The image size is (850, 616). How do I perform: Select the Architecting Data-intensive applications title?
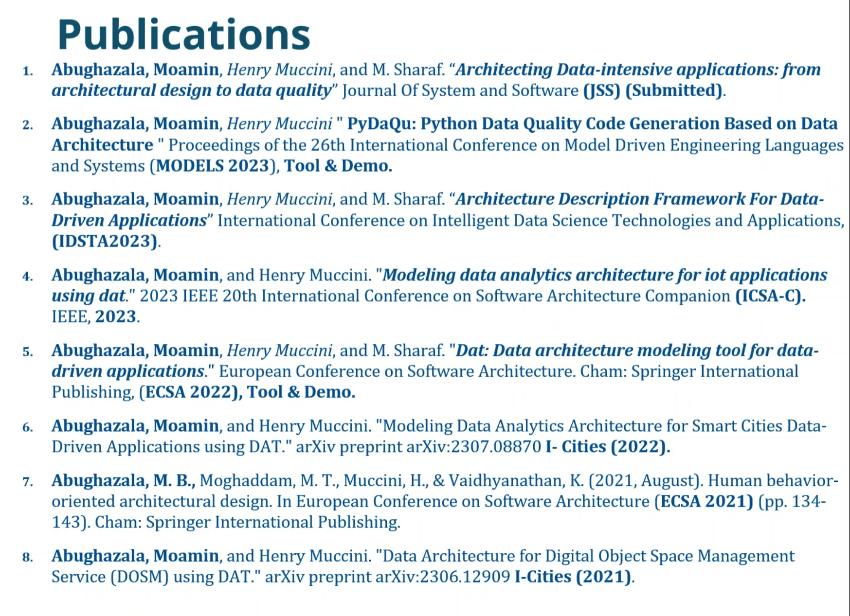[436, 80]
